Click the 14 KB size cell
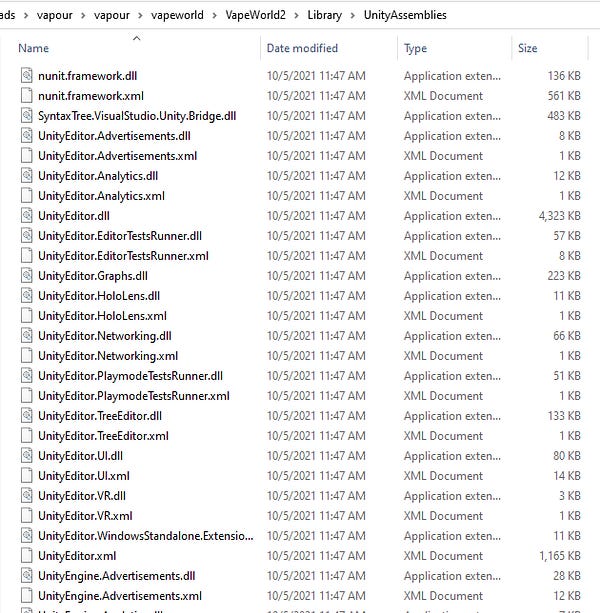The height and width of the screenshot is (613, 600). click(567, 475)
